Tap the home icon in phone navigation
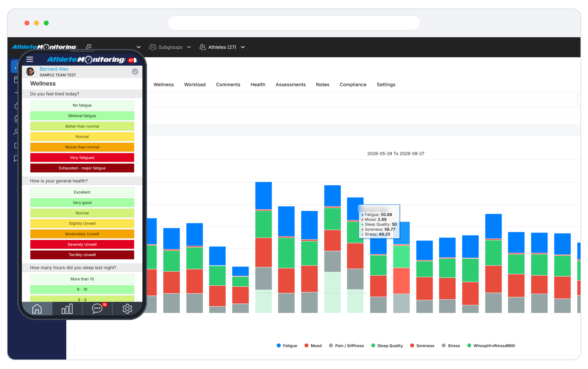The height and width of the screenshot is (369, 588). 37,309
